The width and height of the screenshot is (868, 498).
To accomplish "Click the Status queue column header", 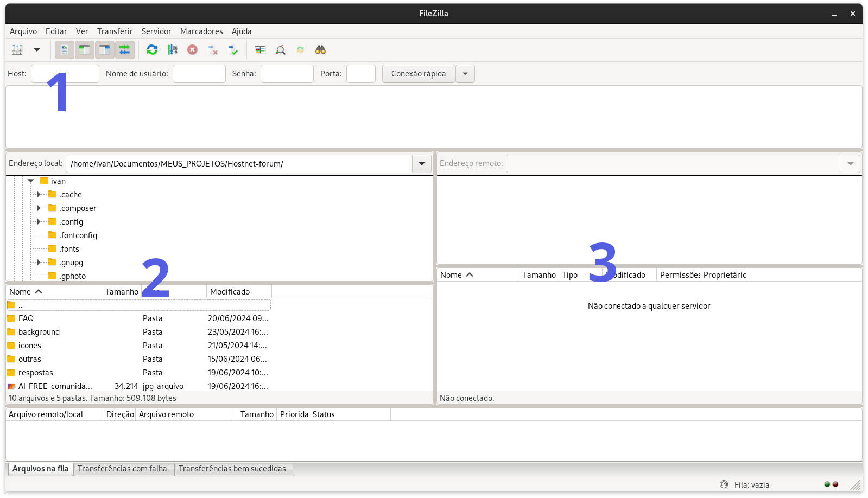I will (x=350, y=414).
